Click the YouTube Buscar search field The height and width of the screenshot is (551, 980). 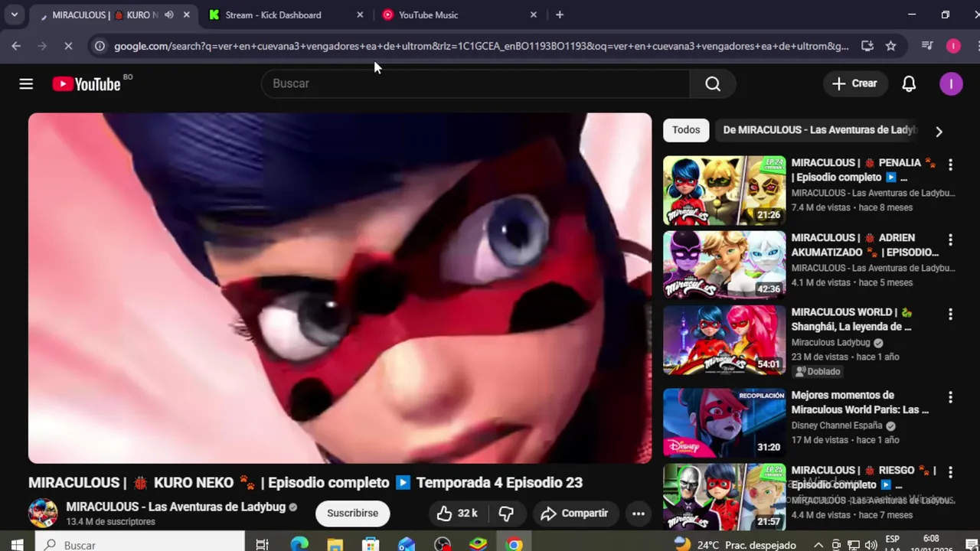point(475,83)
